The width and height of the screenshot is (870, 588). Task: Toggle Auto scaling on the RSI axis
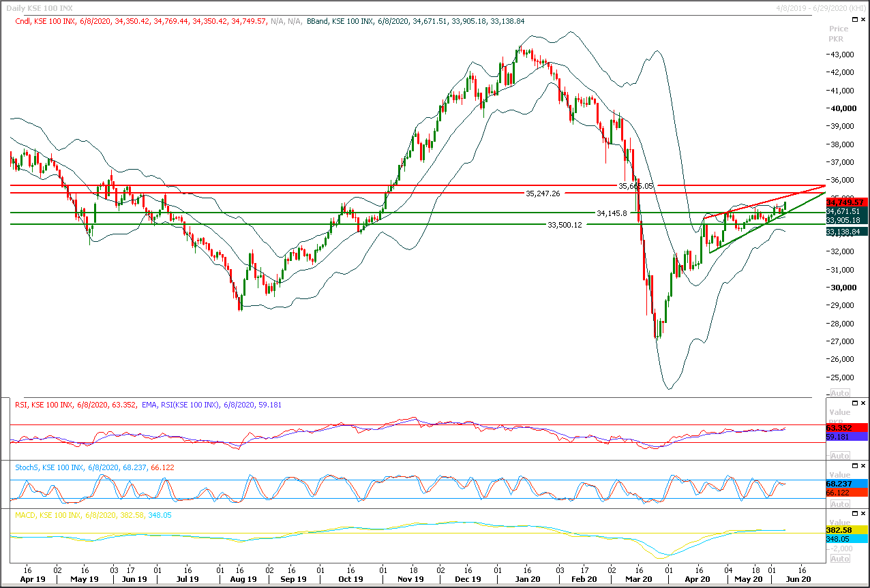click(x=839, y=456)
